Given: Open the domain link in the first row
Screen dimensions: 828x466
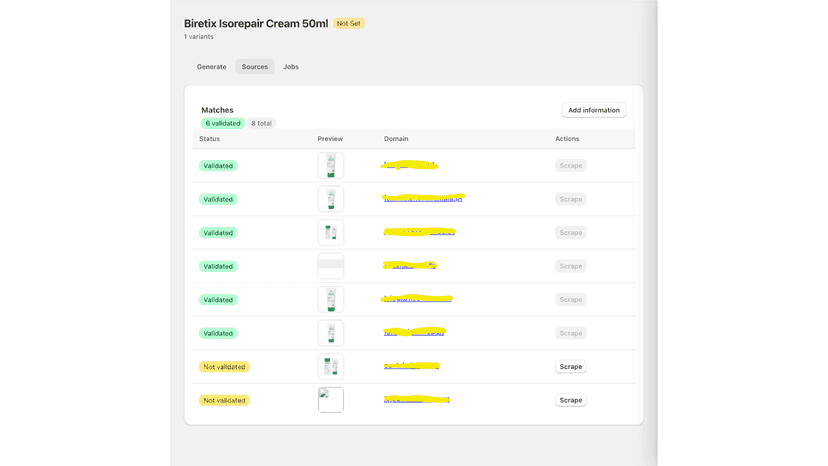Looking at the screenshot, I should [x=409, y=165].
